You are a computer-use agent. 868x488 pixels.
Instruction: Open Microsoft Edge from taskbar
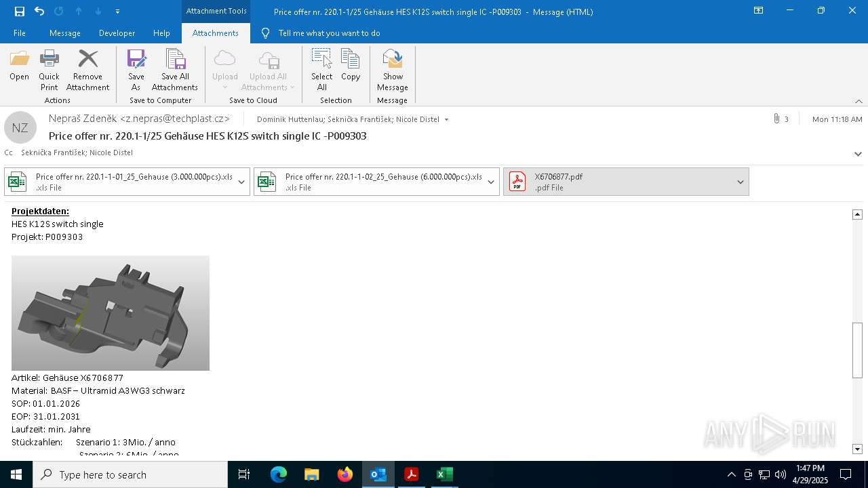(x=279, y=474)
